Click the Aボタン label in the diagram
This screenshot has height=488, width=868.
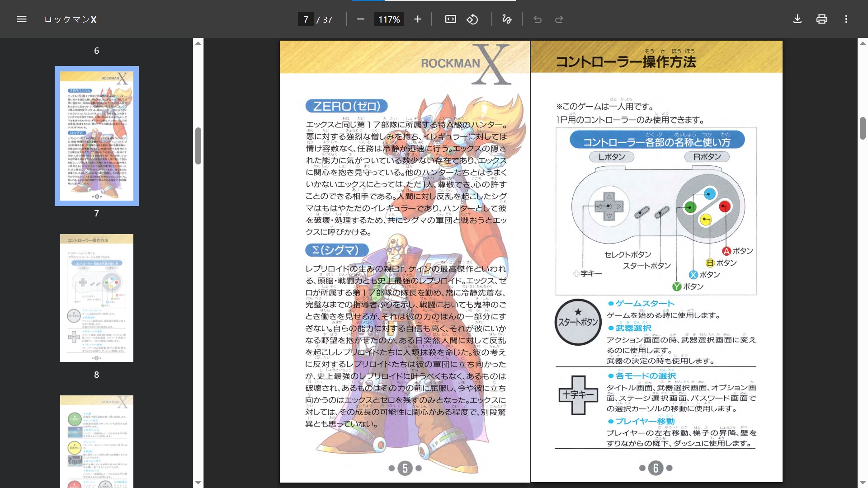tap(738, 251)
